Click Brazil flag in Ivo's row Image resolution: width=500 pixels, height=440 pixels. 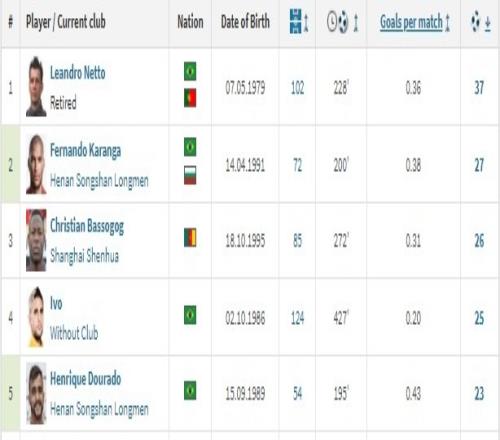point(190,315)
